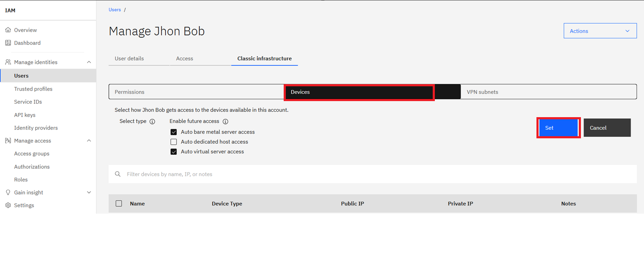Click Notes column header
Image resolution: width=644 pixels, height=258 pixels.
coord(569,203)
